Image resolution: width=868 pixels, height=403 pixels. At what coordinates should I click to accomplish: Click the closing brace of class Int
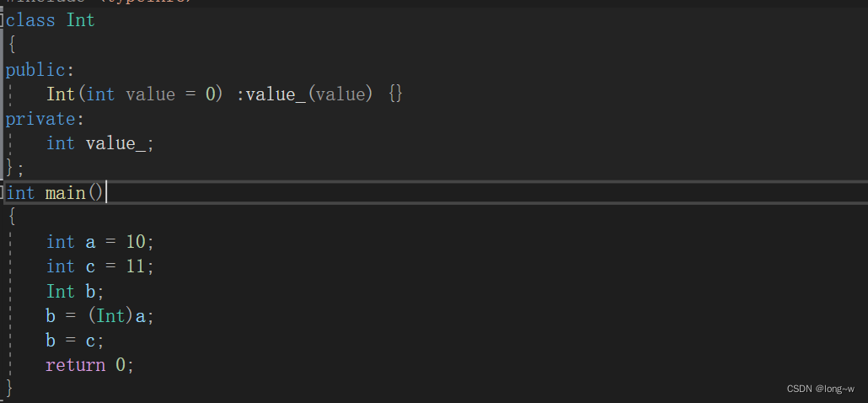[x=9, y=167]
